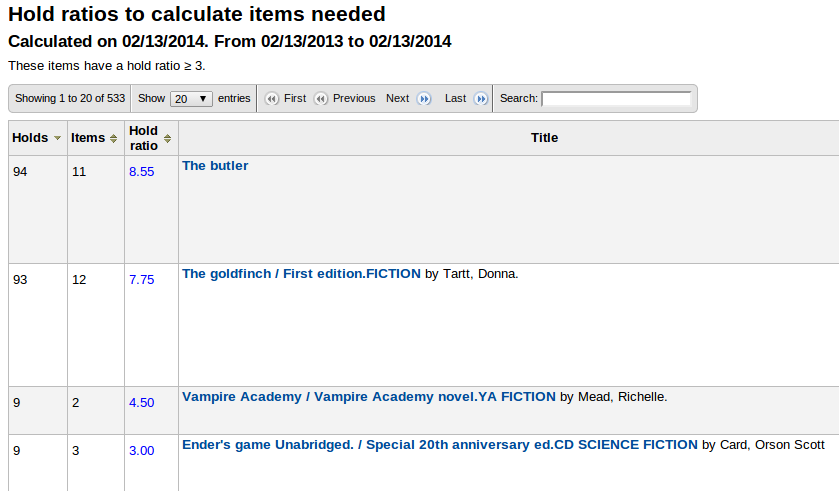Click the Previous page arrow icon
839x491 pixels.
tap(320, 99)
